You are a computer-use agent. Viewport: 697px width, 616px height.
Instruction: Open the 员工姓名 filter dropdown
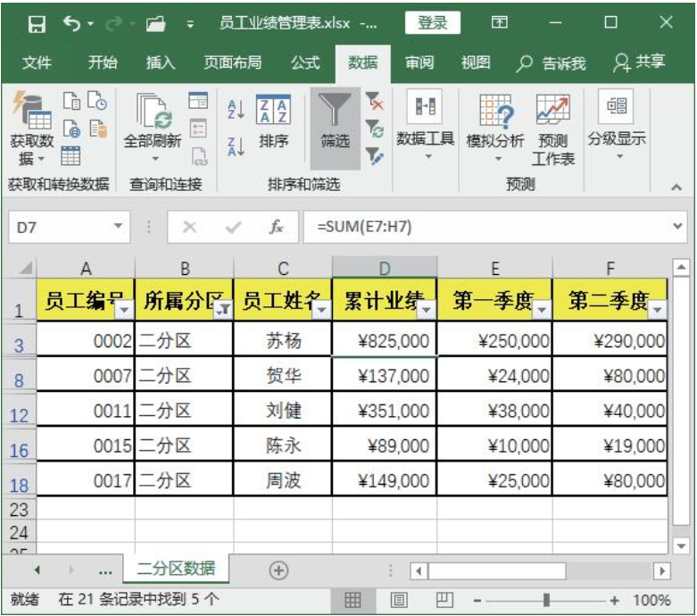coord(322,309)
